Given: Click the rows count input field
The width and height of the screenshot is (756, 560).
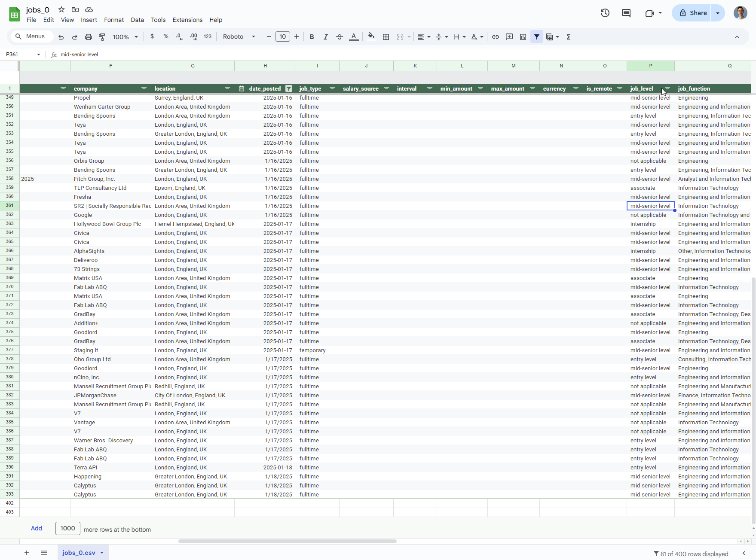Looking at the screenshot, I should click(x=68, y=529).
